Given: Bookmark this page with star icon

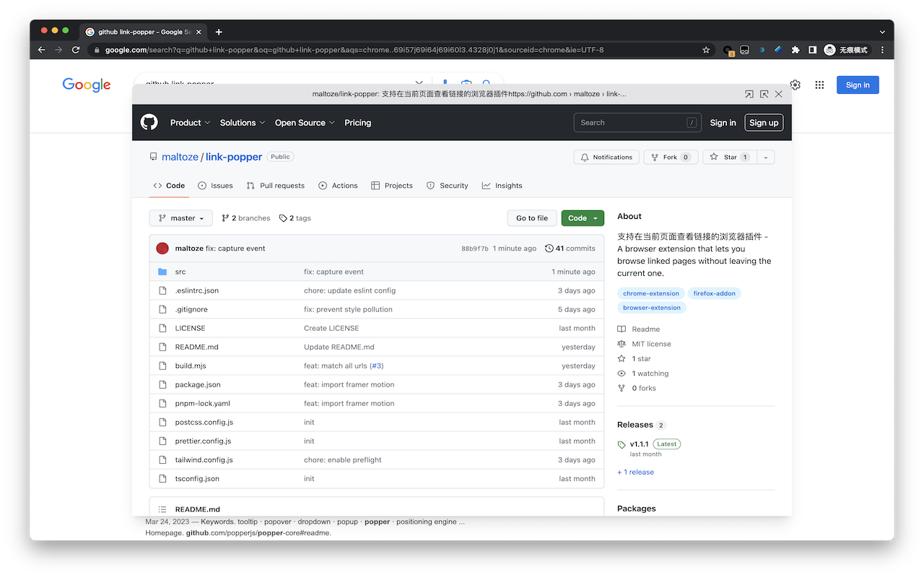Looking at the screenshot, I should click(x=706, y=50).
